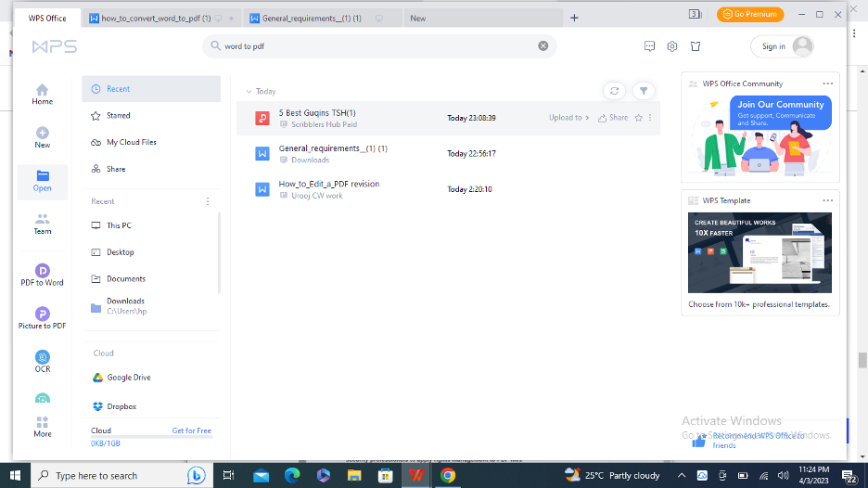This screenshot has width=868, height=488.
Task: Open the Team section
Action: click(x=42, y=224)
